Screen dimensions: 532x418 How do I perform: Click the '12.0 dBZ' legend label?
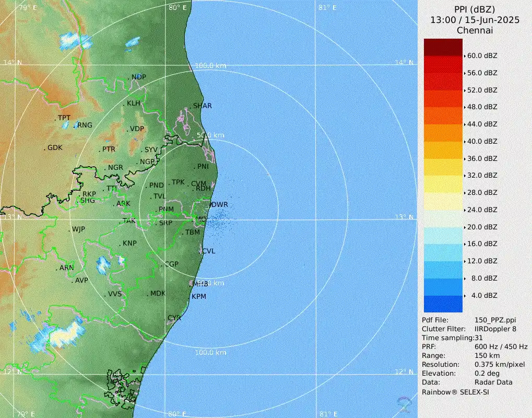click(x=482, y=261)
